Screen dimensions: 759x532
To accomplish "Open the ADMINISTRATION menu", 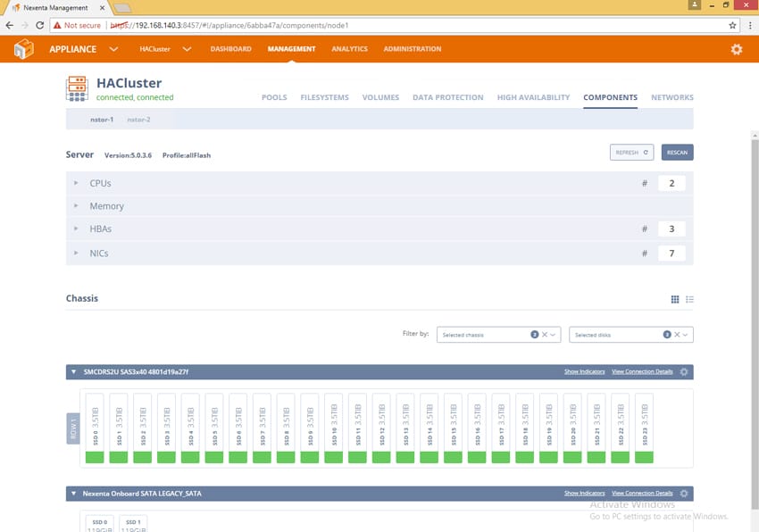I will coord(413,49).
